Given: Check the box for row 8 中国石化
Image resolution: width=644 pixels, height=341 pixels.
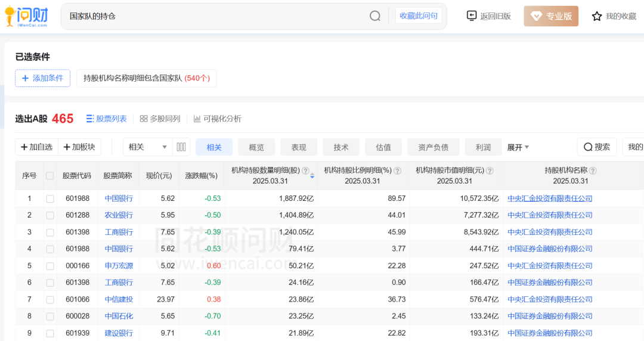Looking at the screenshot, I should [x=49, y=317].
